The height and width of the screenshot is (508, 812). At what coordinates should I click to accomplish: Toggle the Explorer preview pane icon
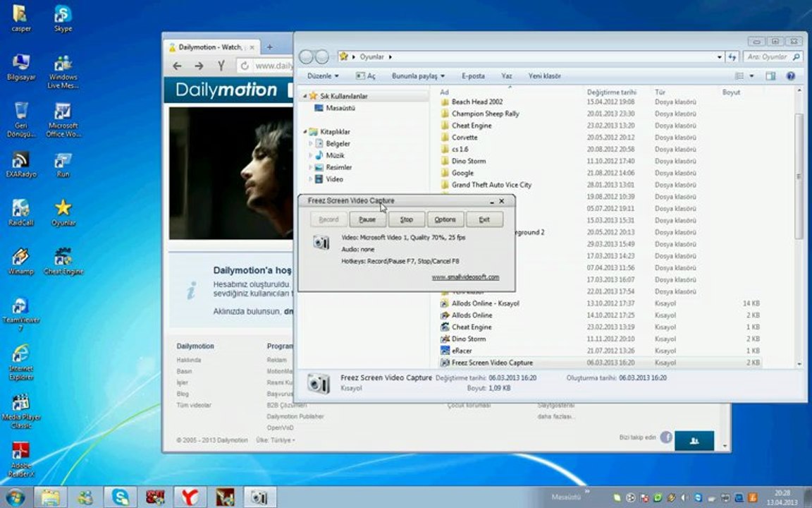[x=770, y=75]
